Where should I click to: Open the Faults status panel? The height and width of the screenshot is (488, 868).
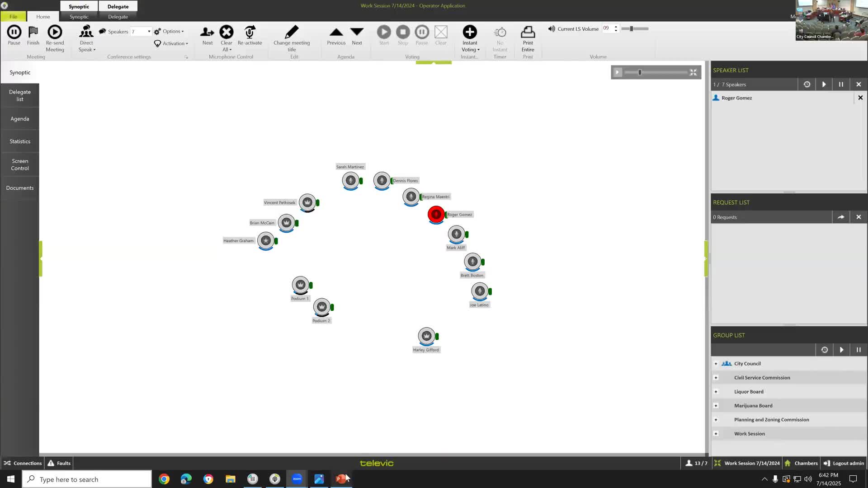click(x=59, y=463)
